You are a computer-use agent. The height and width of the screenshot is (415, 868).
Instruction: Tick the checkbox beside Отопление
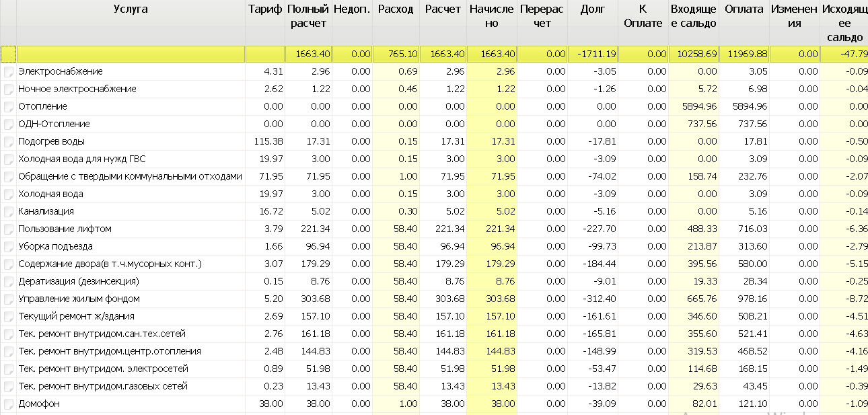[x=8, y=106]
